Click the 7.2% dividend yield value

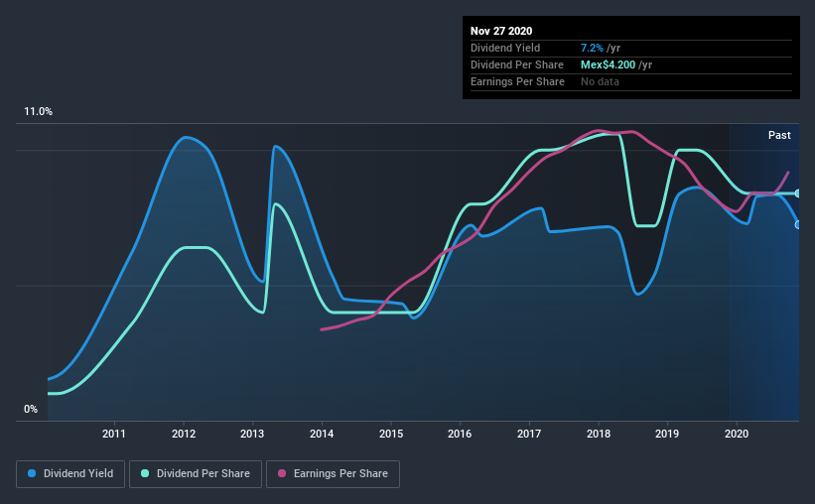(592, 49)
